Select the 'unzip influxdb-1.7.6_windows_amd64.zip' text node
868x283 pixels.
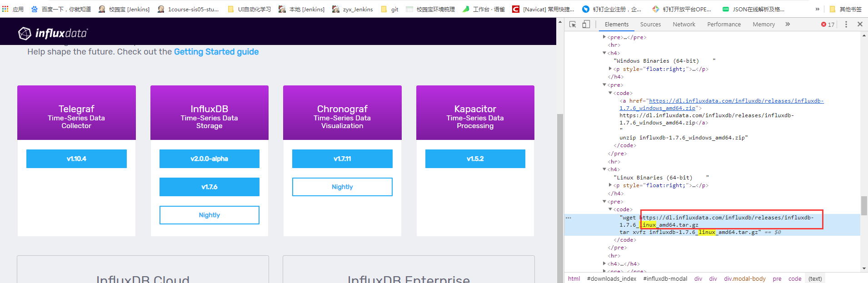click(x=683, y=138)
